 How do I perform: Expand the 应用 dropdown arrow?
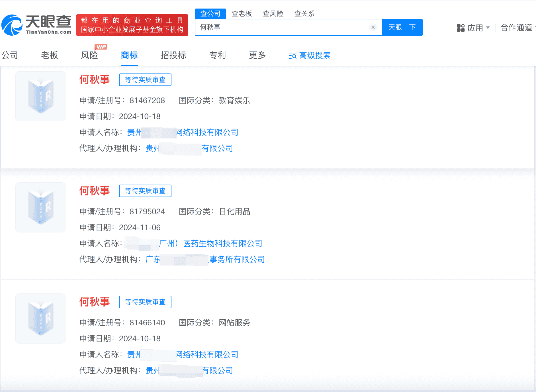point(488,28)
